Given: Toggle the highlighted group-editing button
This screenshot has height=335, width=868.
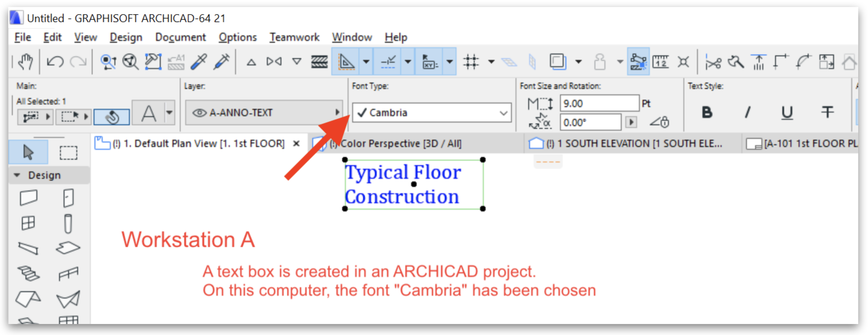Looking at the screenshot, I should [638, 62].
